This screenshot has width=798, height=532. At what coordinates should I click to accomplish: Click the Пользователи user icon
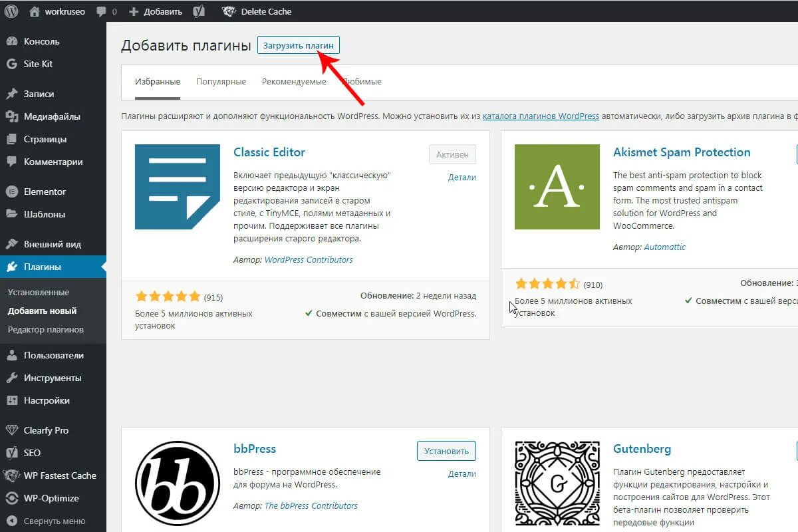pos(11,355)
